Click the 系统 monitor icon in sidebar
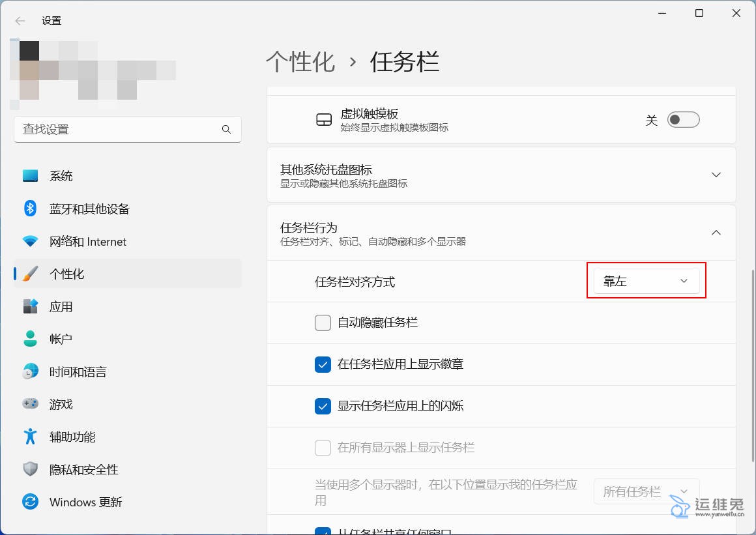Screen dimensions: 756x535 30,176
